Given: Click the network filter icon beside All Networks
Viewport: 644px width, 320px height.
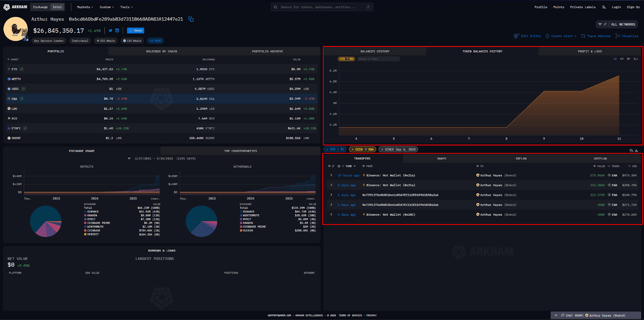Looking at the screenshot, I should [600, 24].
